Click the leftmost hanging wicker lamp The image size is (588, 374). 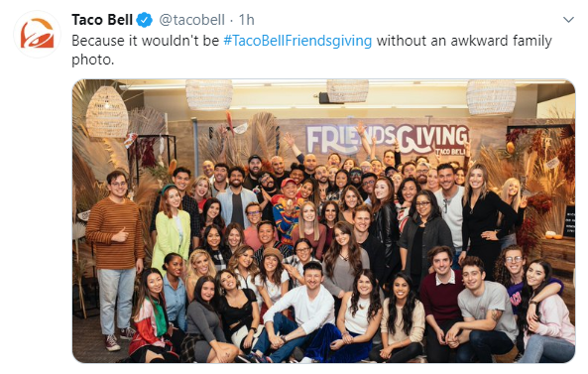click(x=107, y=112)
